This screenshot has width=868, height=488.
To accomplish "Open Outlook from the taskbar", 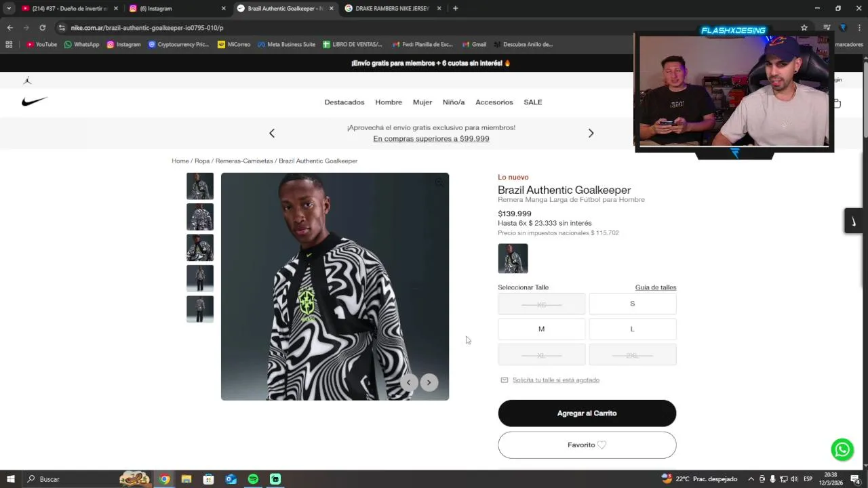I will (x=231, y=479).
